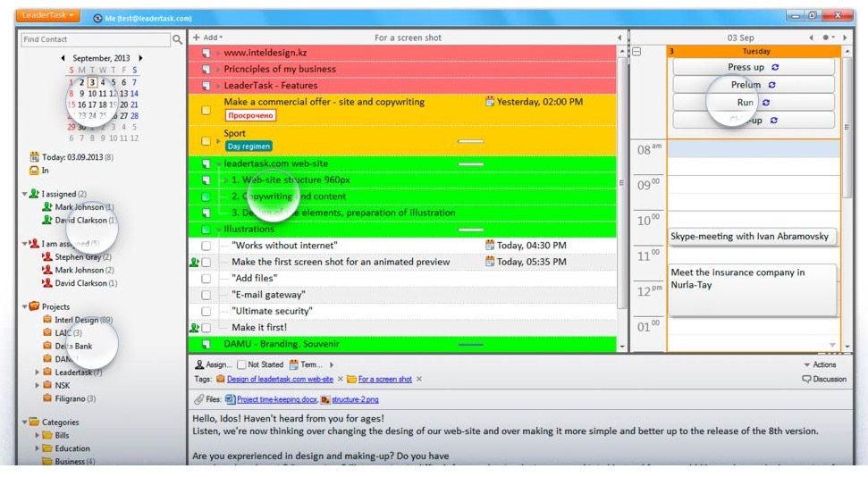Click the calendar icon beside Today, 05:35 PM
The image size is (868, 477).
click(x=489, y=261)
